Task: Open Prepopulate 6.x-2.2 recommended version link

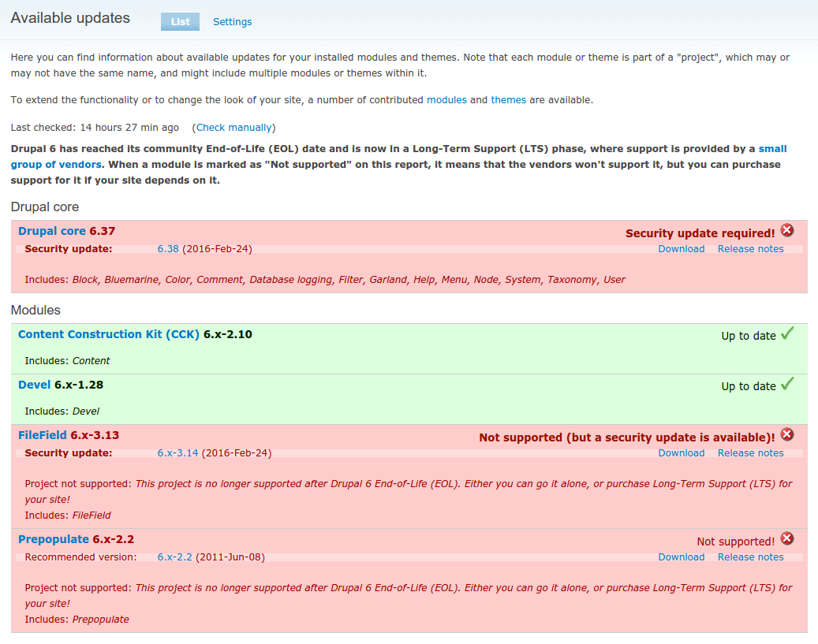Action: click(175, 557)
